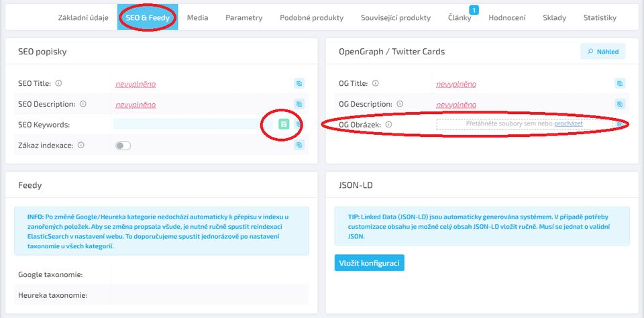The image size is (644, 318).
Task: Click the copy icon next to OG Title
Action: coord(620,83)
